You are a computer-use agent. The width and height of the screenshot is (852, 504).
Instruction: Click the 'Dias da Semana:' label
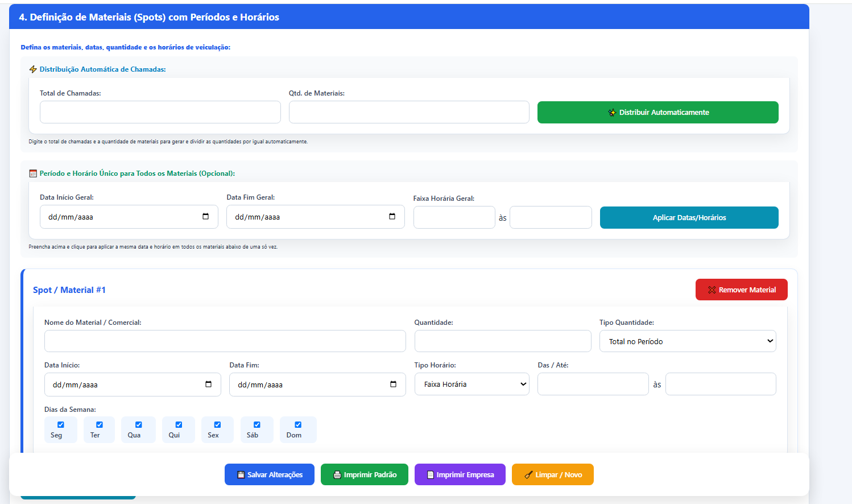pyautogui.click(x=70, y=410)
